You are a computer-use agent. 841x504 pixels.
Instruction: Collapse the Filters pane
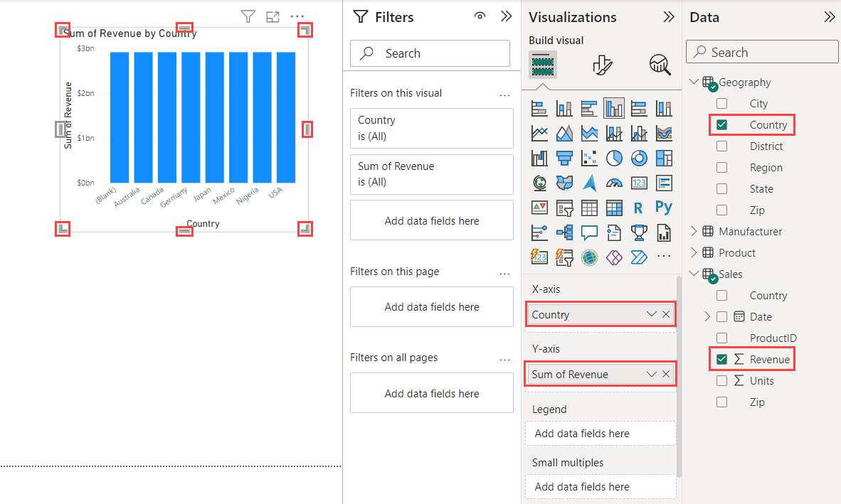[x=506, y=16]
